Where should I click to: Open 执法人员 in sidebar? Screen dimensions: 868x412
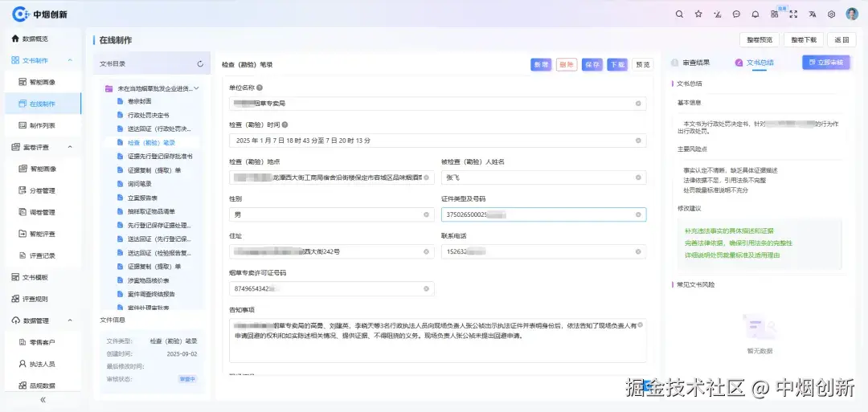coord(43,364)
